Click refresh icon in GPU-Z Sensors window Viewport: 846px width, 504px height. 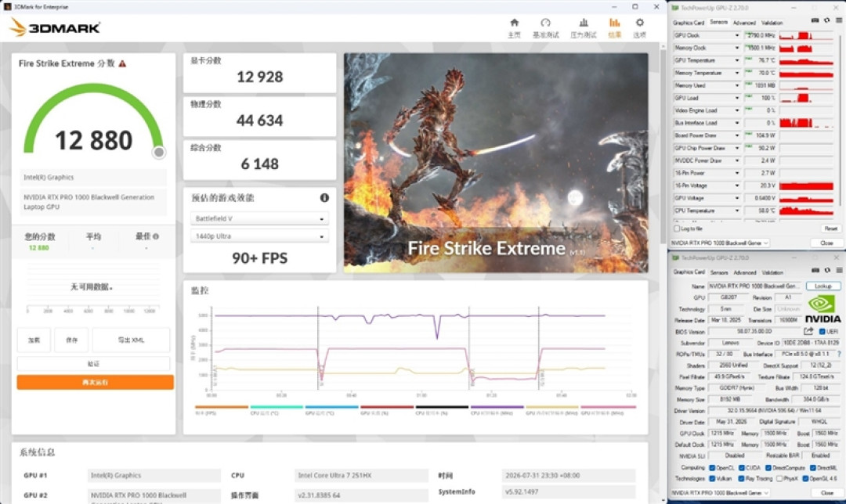[x=826, y=21]
